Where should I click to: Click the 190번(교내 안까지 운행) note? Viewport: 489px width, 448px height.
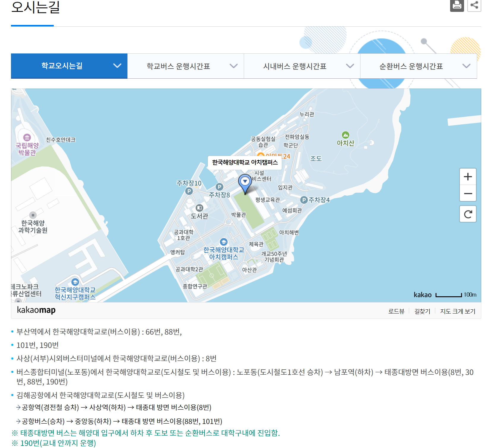54,443
